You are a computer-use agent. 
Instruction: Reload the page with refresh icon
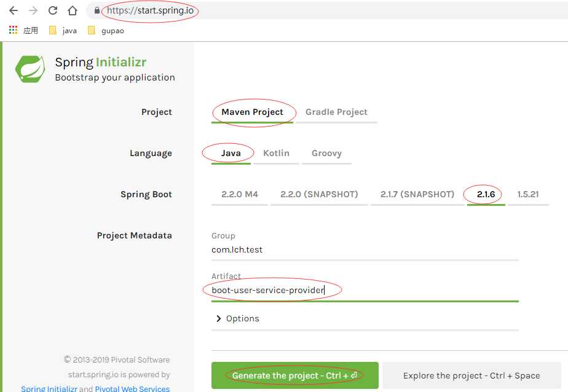point(53,10)
